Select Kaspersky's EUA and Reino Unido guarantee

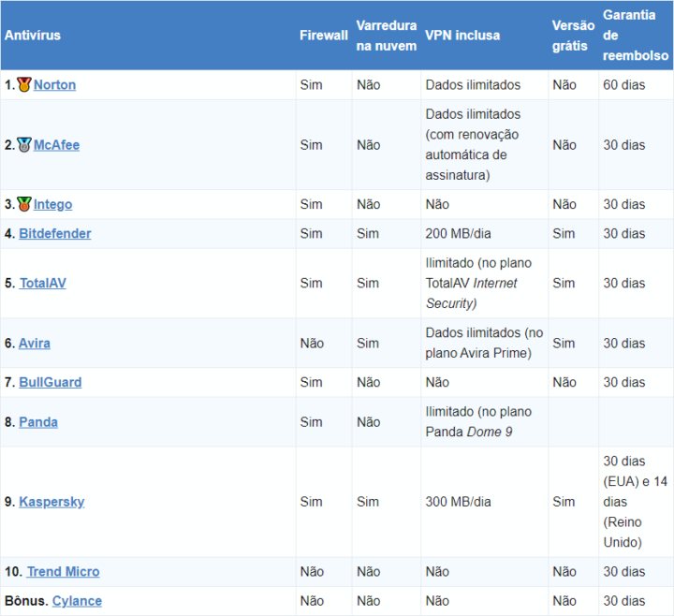tap(636, 502)
